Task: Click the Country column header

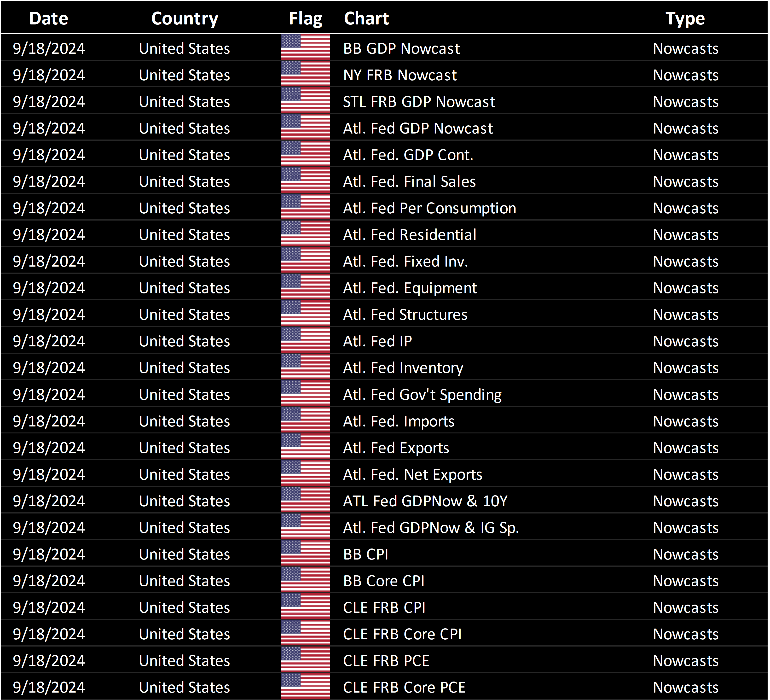Action: pyautogui.click(x=185, y=18)
